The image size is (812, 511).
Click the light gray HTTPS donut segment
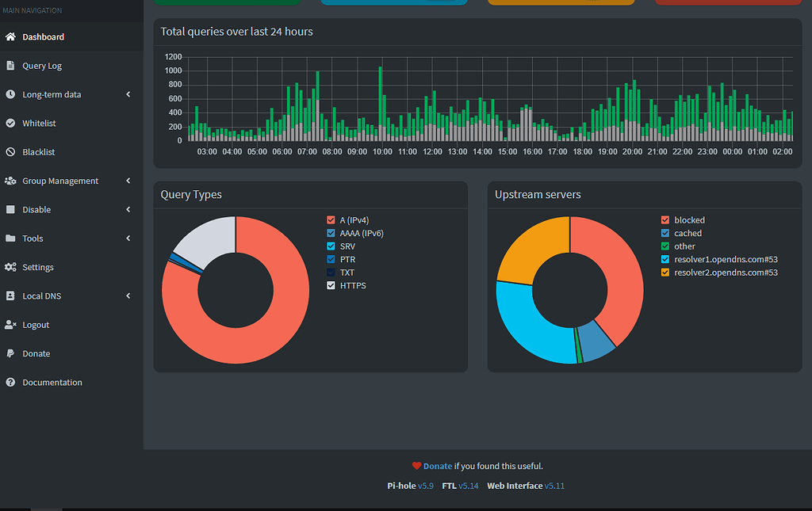tap(209, 239)
